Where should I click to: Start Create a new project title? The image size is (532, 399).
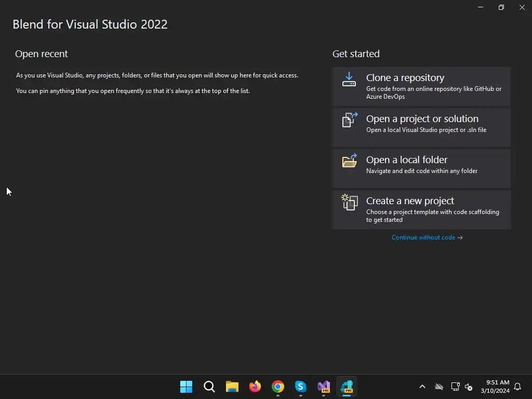coord(410,201)
